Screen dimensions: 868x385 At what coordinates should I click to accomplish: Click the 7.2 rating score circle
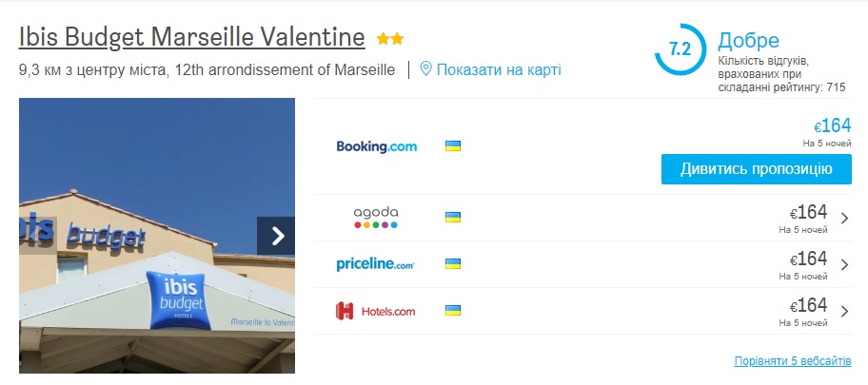coord(680,49)
